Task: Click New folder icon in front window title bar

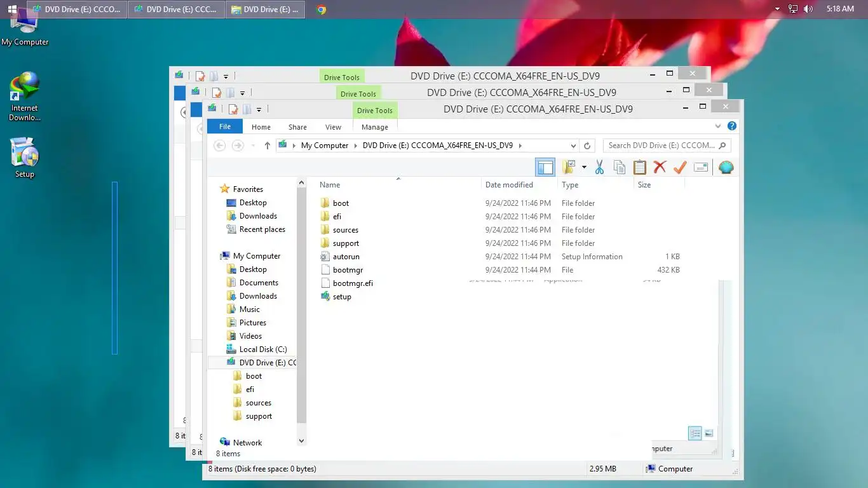Action: coord(247,109)
